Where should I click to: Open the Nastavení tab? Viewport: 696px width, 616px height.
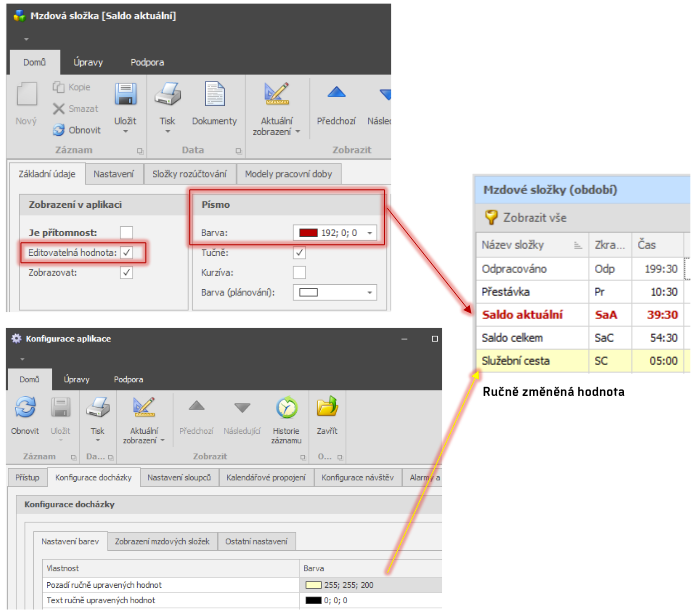click(114, 174)
